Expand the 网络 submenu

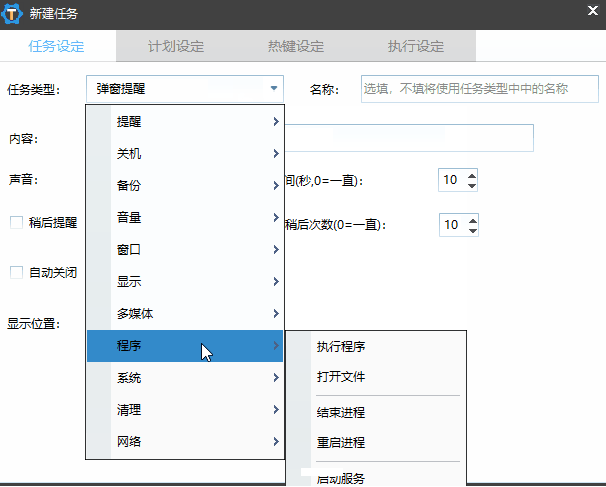185,441
